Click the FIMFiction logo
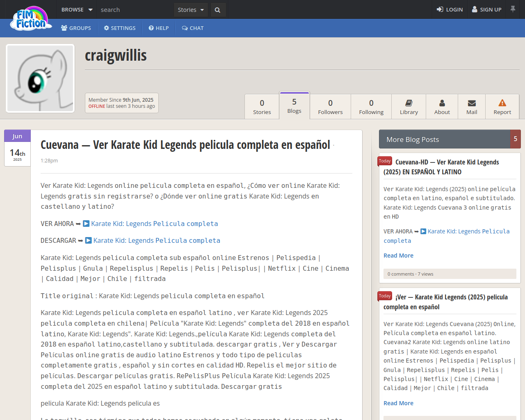Screen dimensions: 525x420 [x=31, y=18]
